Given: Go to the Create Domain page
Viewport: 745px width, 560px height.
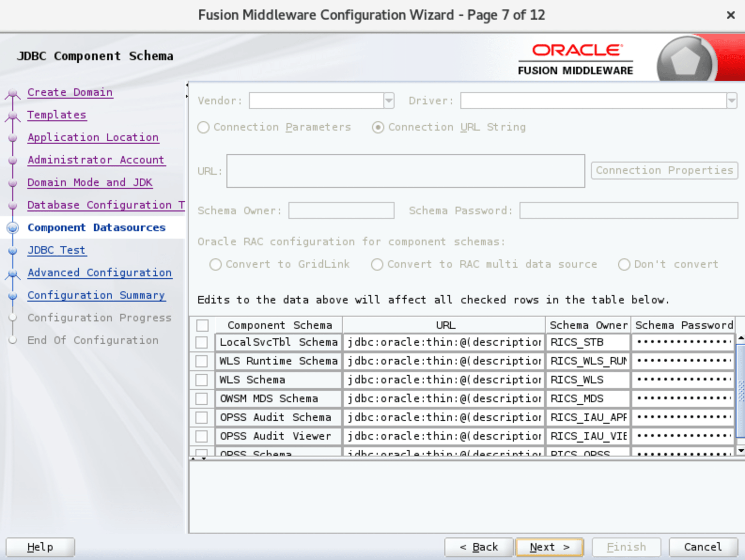Looking at the screenshot, I should pos(70,92).
